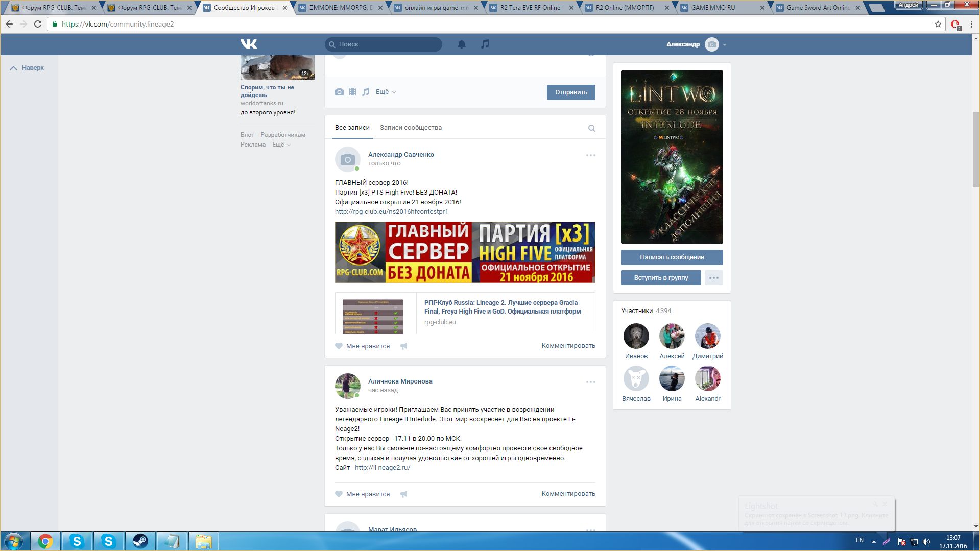
Task: Switch to ОММONE: MMORPG browser tab
Action: pos(340,8)
